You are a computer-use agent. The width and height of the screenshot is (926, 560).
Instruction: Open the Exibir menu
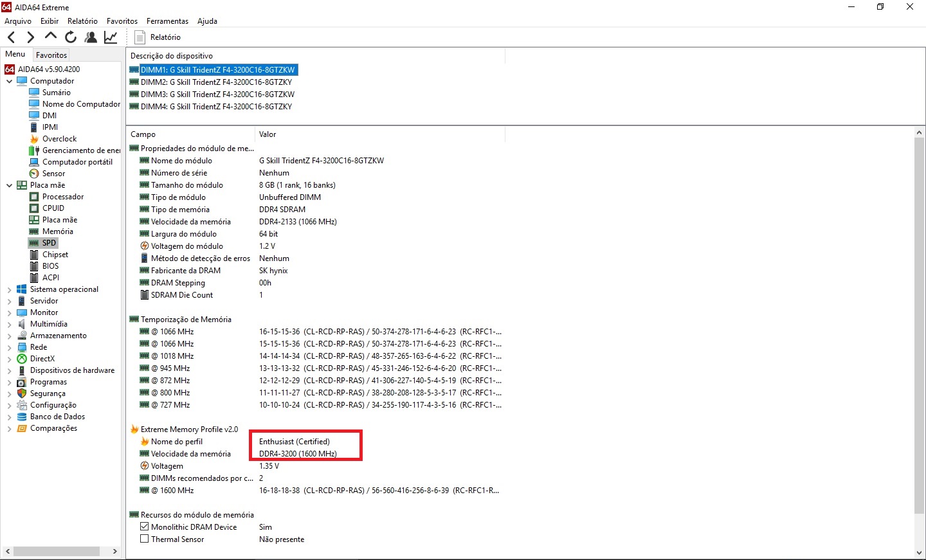[x=50, y=21]
